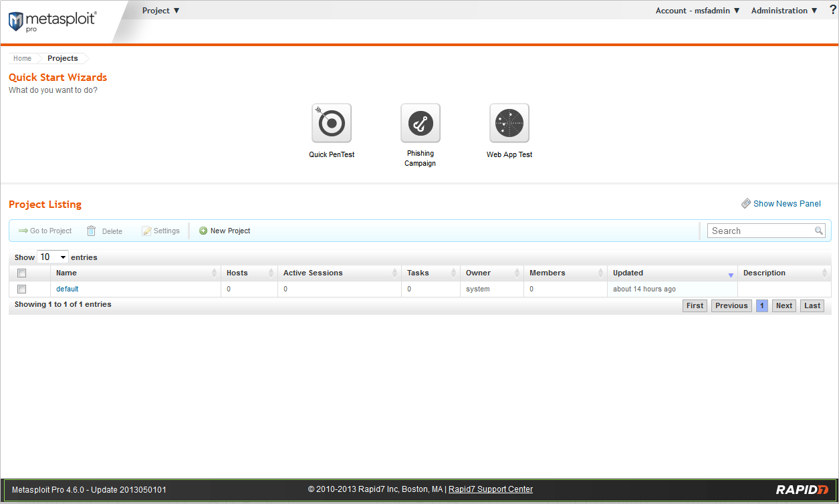Click the Metasploit Pro logo
Image resolution: width=839 pixels, height=504 pixels.
tap(53, 21)
